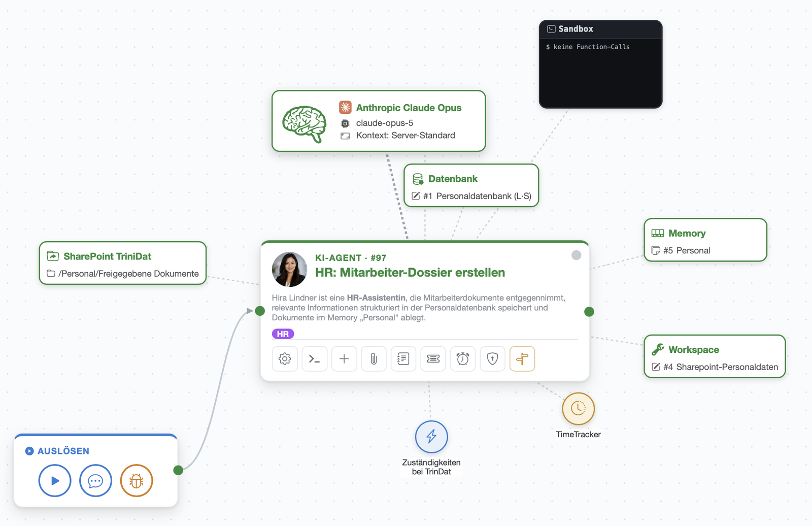Viewport: 812px width, 526px height.
Task: Click the green brain icon
Action: click(304, 124)
